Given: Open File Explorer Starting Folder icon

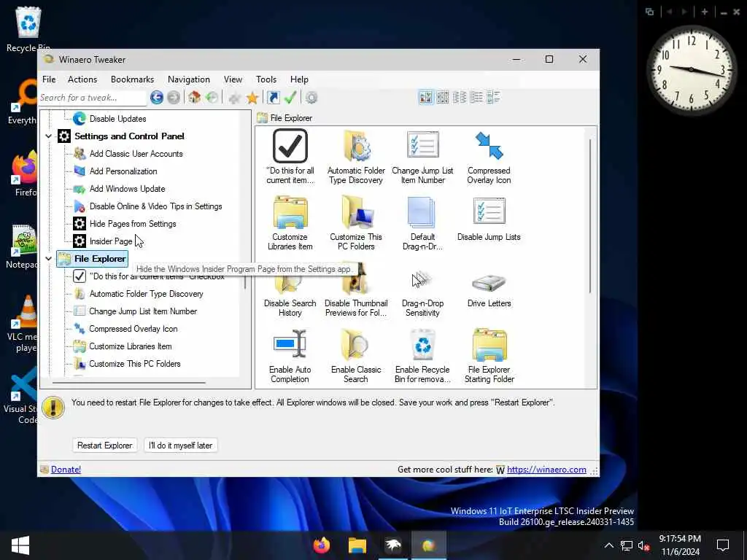Looking at the screenshot, I should tap(489, 355).
